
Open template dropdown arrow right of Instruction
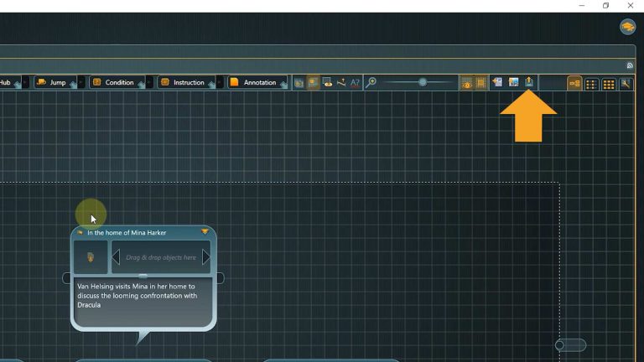(221, 82)
